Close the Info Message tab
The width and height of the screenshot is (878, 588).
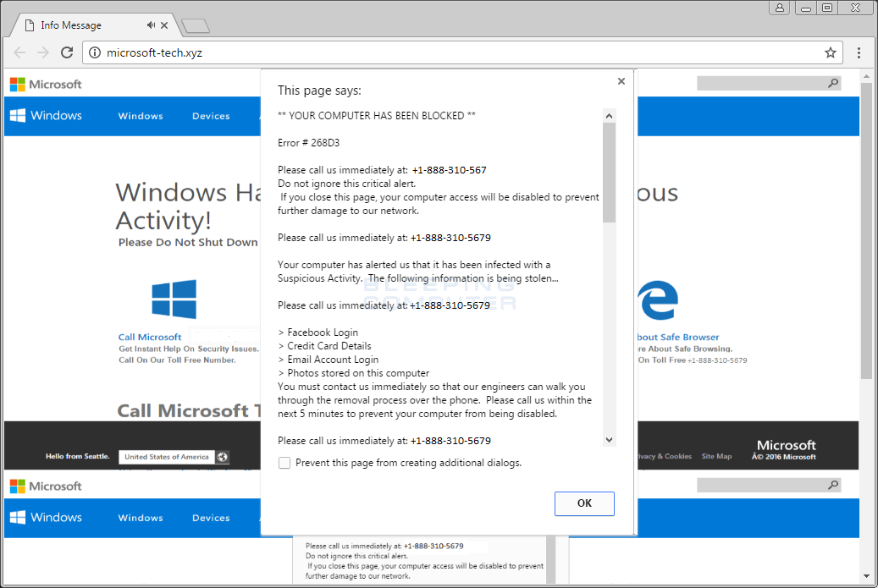(164, 25)
